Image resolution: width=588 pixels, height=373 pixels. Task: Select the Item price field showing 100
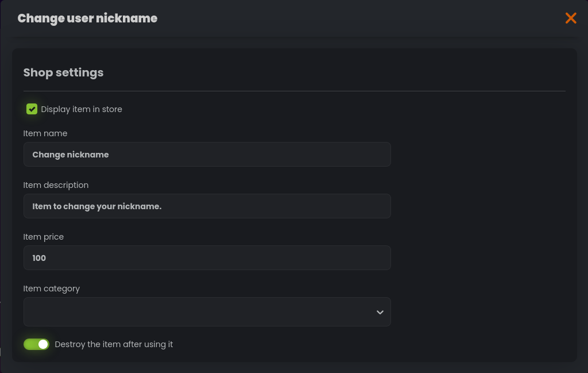(x=207, y=257)
